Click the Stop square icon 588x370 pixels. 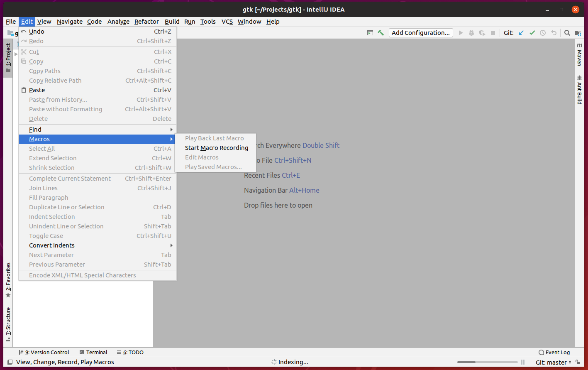point(493,33)
